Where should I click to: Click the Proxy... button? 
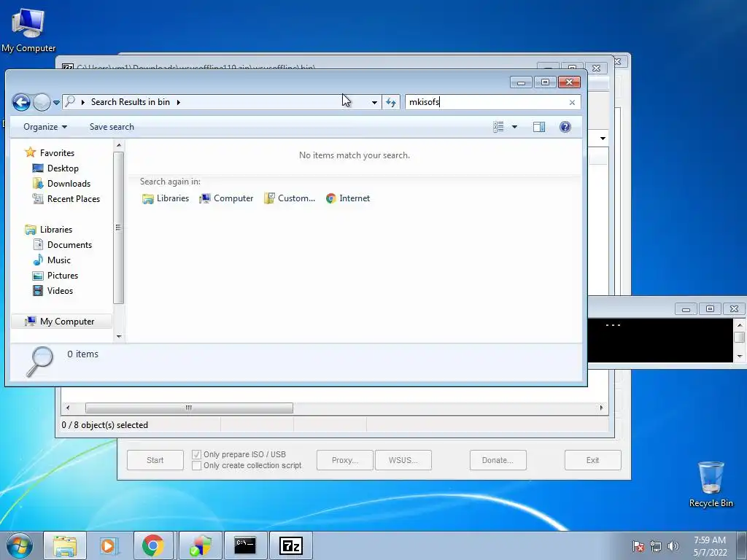pyautogui.click(x=345, y=460)
